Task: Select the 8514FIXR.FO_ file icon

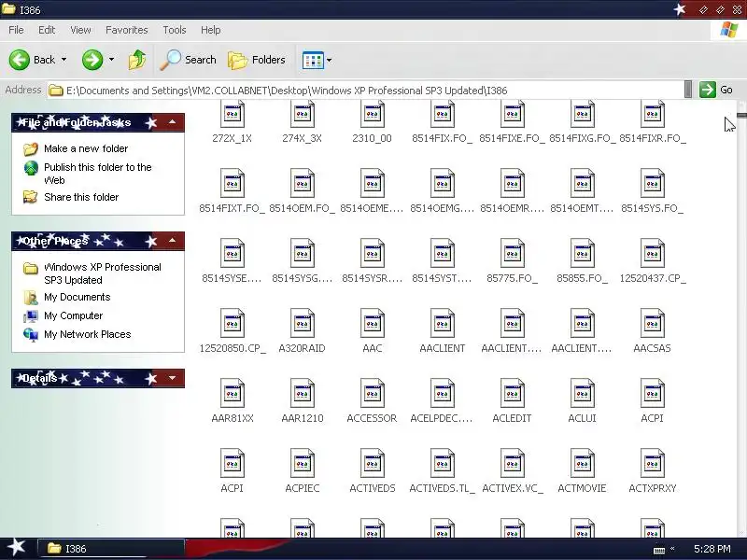Action: pyautogui.click(x=652, y=114)
